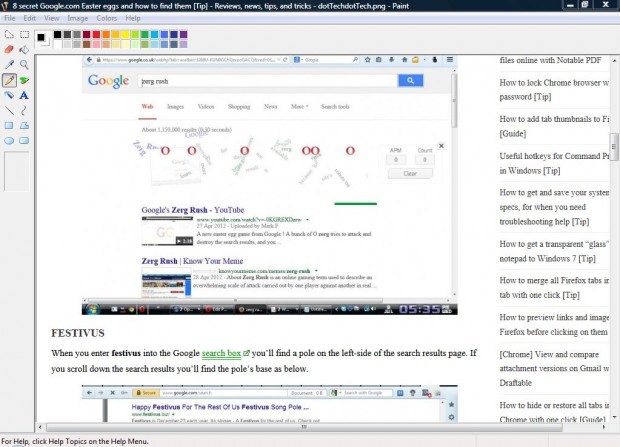This screenshot has height=447, width=620.
Task: Click the X closing the APM counter panel
Action: [x=441, y=146]
